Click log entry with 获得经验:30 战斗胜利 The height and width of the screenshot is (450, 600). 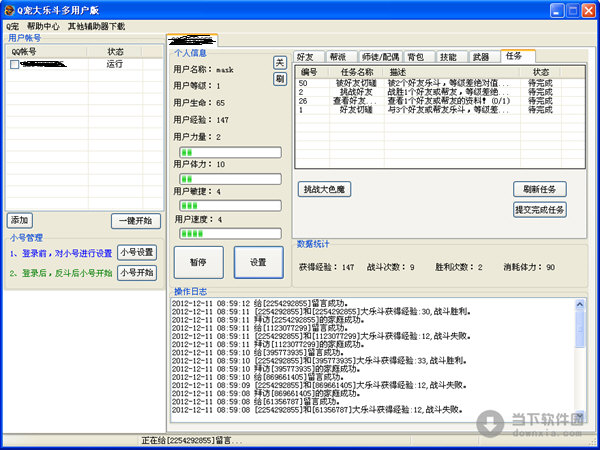[321, 312]
